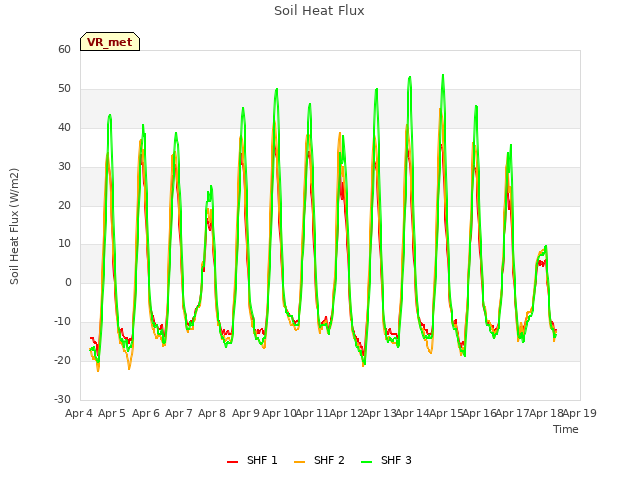
Task: Click the SHF 2 orange legend swatch
Action: (299, 462)
